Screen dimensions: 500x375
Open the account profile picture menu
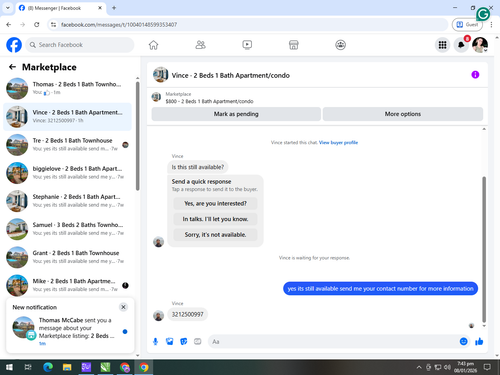(x=480, y=45)
